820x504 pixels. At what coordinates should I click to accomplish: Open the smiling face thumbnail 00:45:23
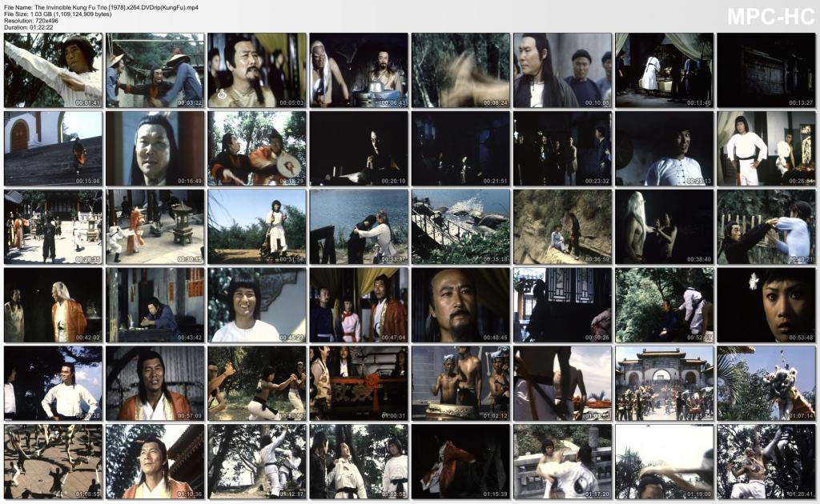257,305
